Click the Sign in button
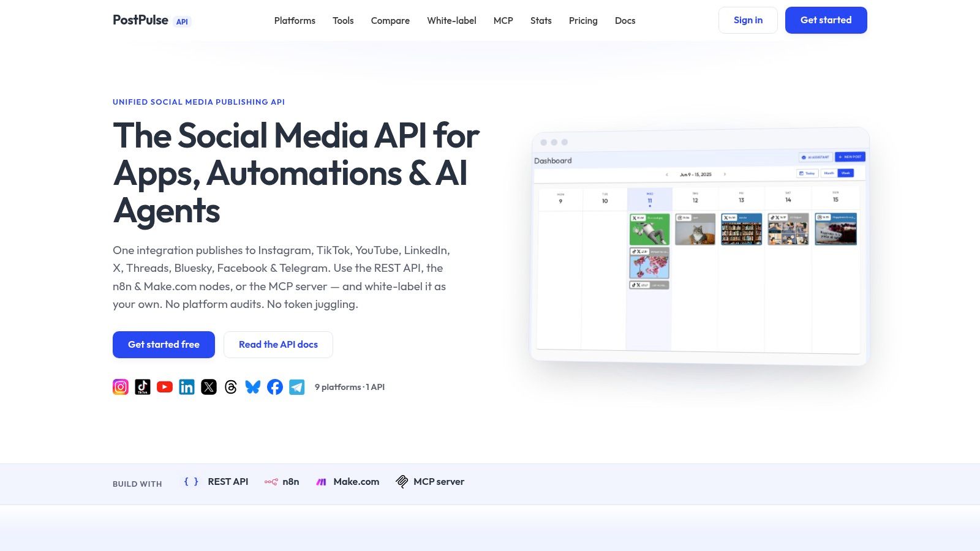 pyautogui.click(x=748, y=20)
